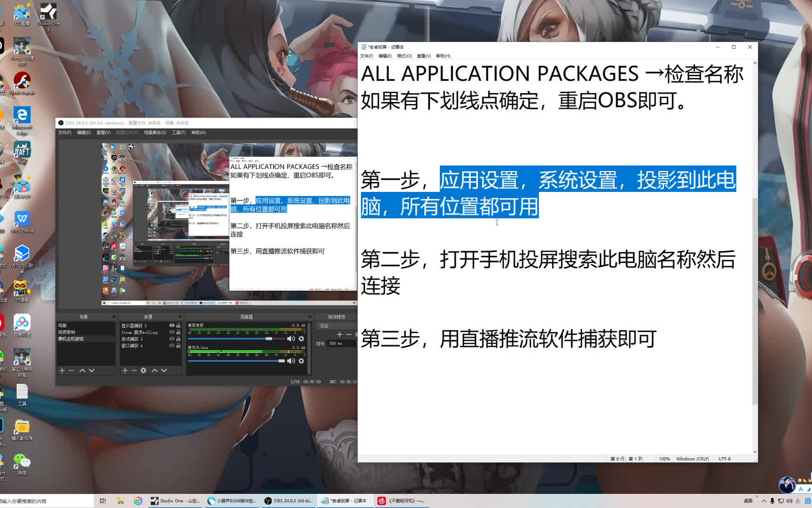This screenshot has height=508, width=812.
Task: Open WPS Office desktop icon
Action: pos(22,222)
